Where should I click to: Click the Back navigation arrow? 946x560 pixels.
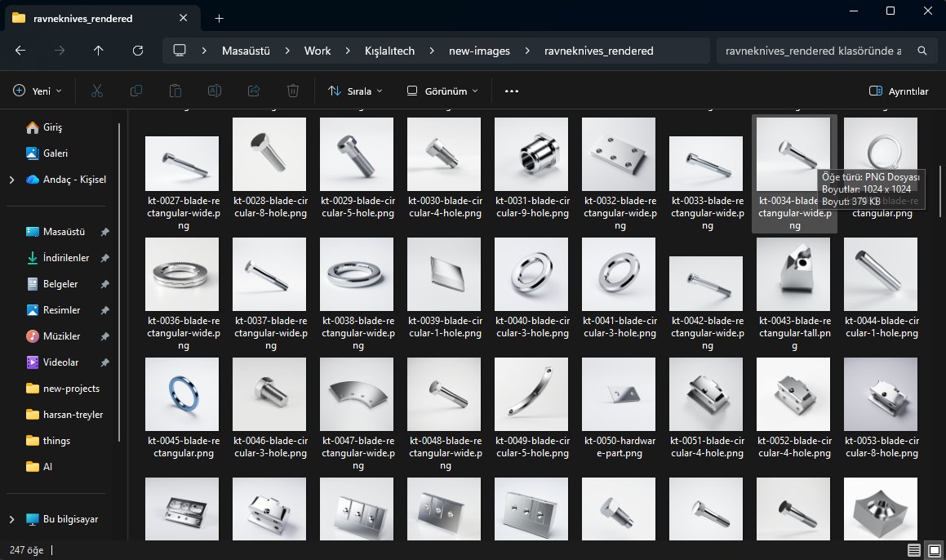tap(20, 51)
